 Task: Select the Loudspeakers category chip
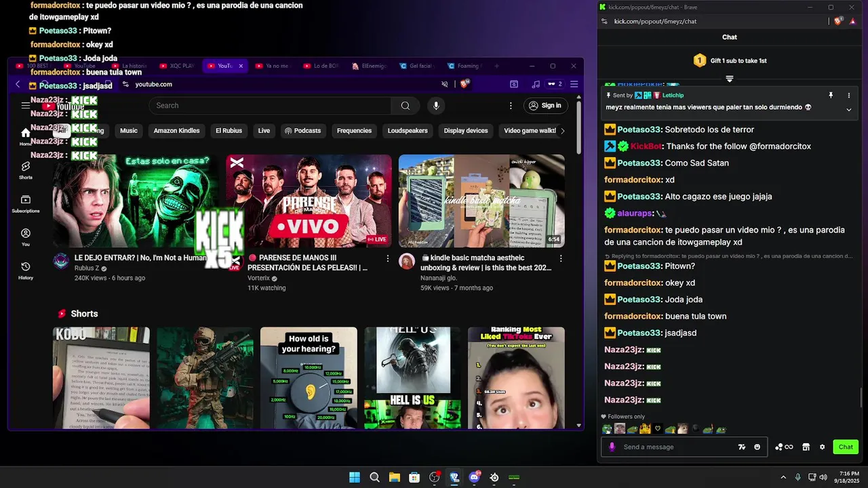(x=408, y=131)
